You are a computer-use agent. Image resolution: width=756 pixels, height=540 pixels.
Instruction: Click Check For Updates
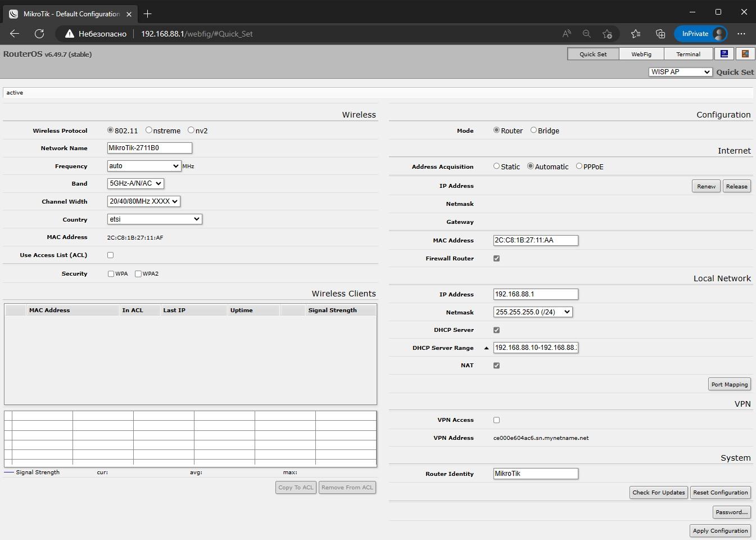tap(659, 492)
